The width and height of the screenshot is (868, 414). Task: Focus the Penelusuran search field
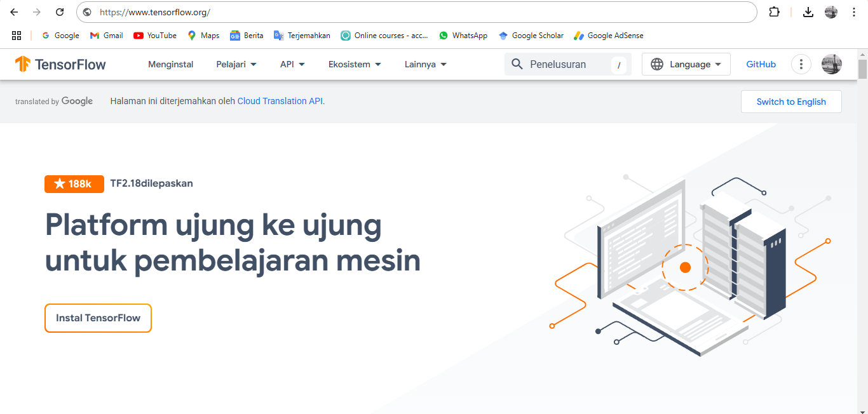(567, 64)
